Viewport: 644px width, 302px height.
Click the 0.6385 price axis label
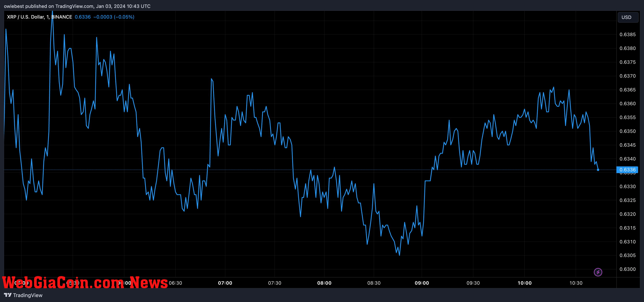627,35
